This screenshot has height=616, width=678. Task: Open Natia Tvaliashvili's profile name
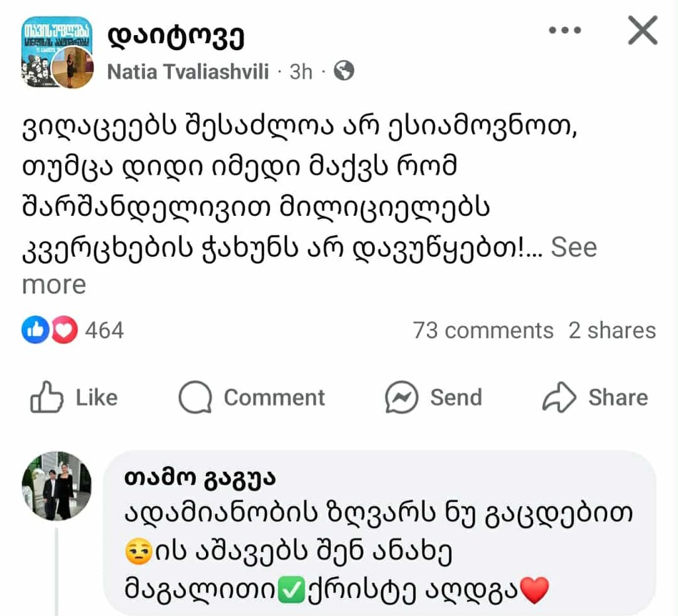(x=188, y=71)
